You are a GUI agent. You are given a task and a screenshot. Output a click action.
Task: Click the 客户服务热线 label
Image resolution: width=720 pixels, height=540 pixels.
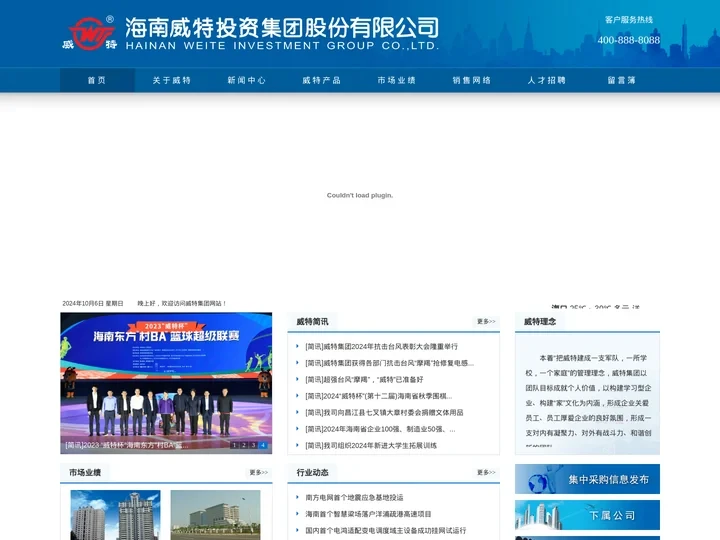pos(629,20)
